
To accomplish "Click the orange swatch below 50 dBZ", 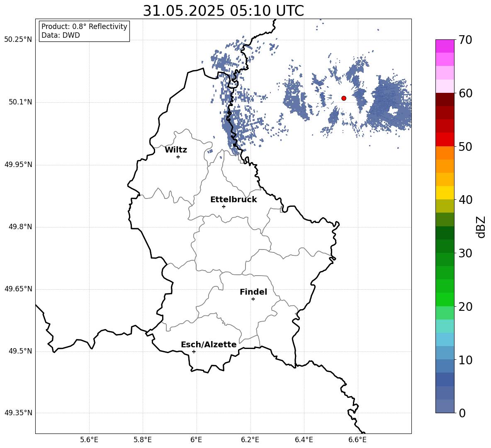I will [445, 153].
